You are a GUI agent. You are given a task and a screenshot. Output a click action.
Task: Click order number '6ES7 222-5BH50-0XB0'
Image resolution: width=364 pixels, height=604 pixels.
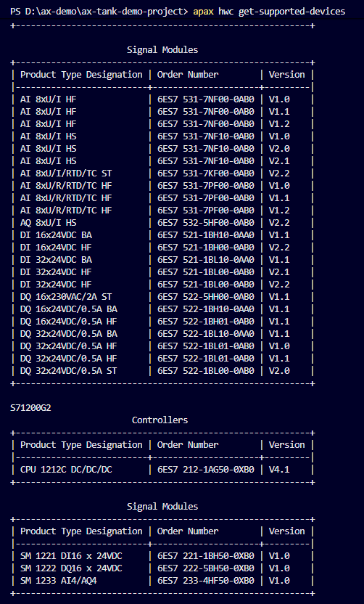(205, 568)
